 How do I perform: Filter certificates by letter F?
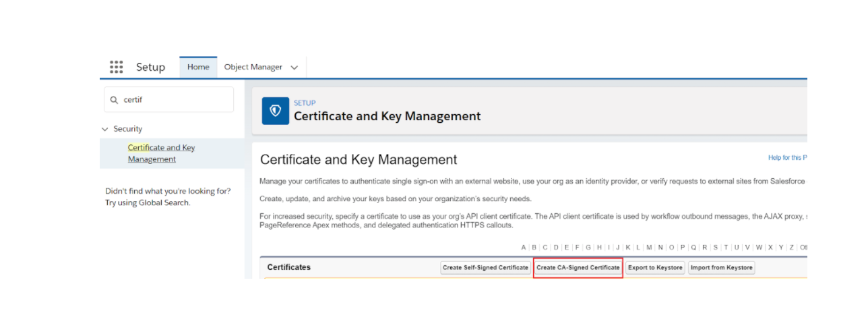(x=577, y=248)
